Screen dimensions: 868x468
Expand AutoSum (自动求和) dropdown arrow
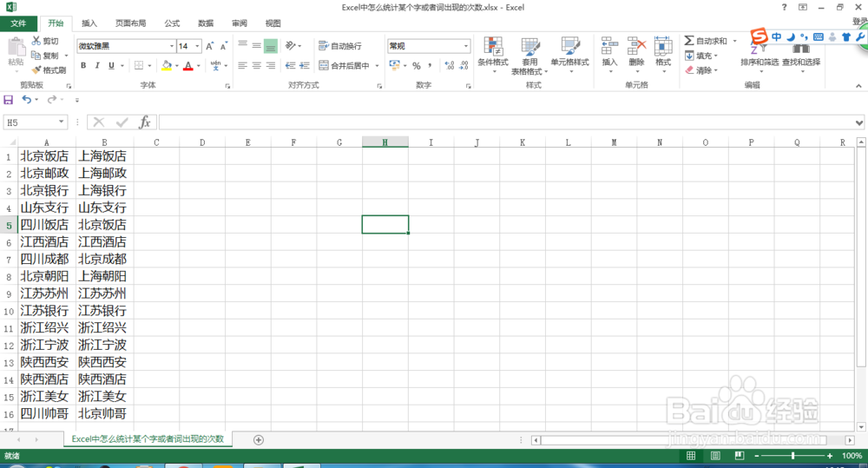[x=734, y=41]
